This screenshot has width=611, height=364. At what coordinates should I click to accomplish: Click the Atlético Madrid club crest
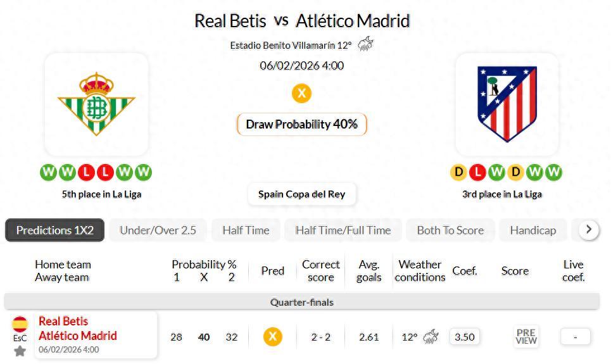[x=507, y=104]
